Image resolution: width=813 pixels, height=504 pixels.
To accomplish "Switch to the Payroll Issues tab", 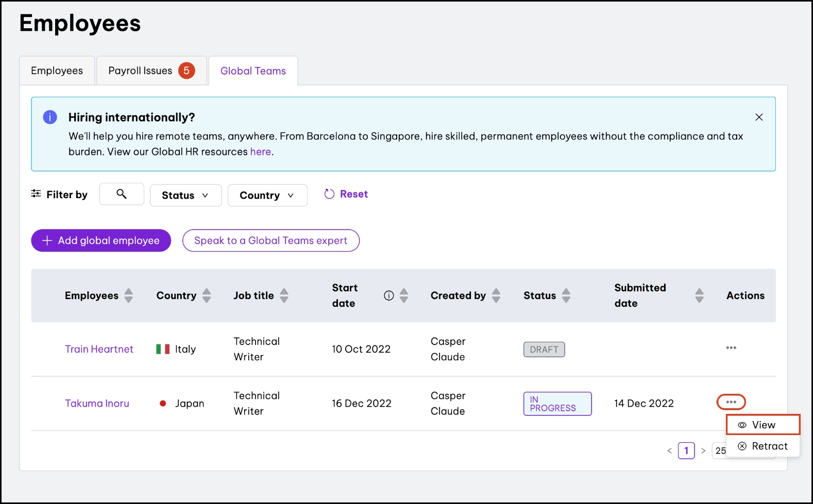I will tap(151, 71).
